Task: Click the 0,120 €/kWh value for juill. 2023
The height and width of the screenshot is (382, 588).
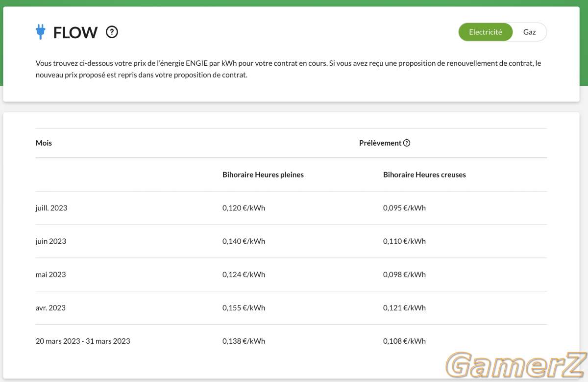Action: (x=244, y=208)
